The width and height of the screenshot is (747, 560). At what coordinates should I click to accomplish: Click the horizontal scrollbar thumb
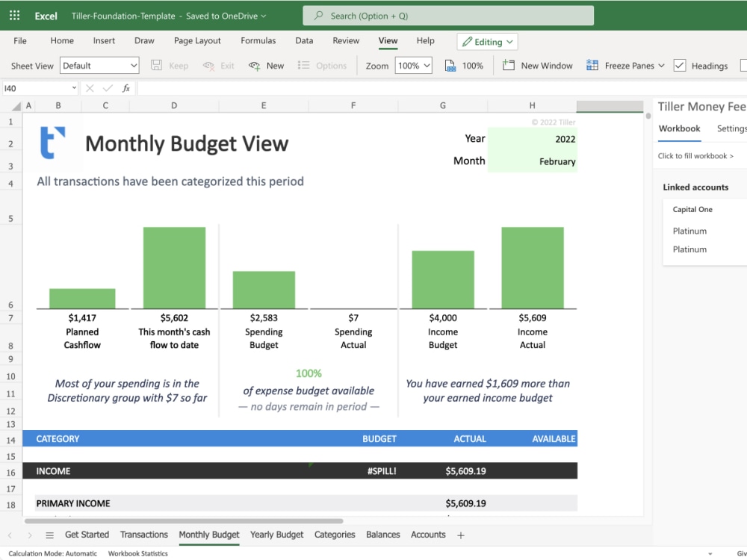(184, 521)
